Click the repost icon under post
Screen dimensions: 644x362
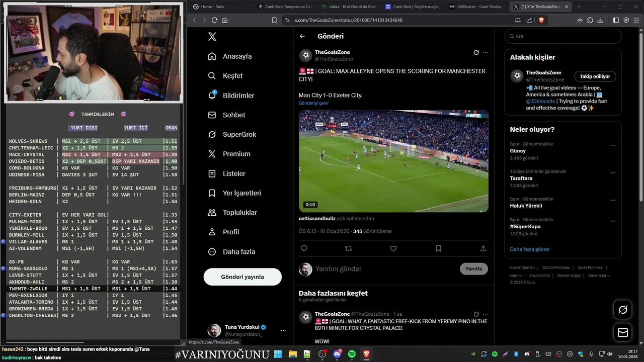point(349,248)
